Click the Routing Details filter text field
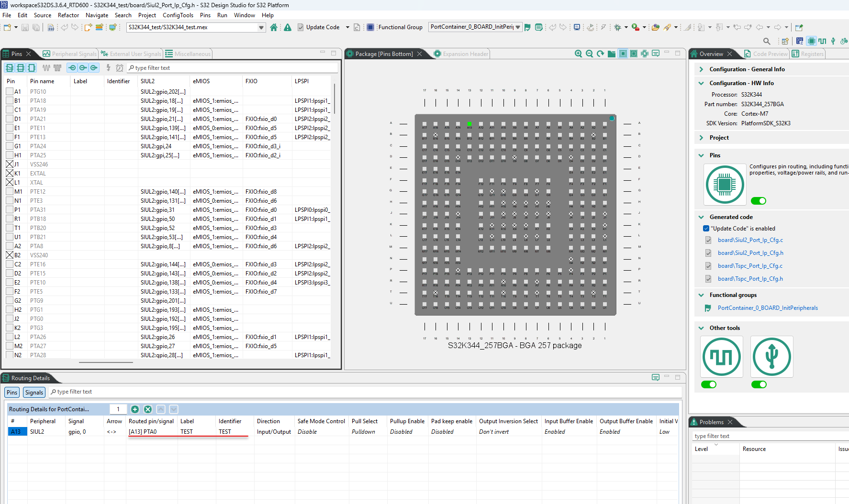This screenshot has height=504, width=849. click(x=366, y=392)
